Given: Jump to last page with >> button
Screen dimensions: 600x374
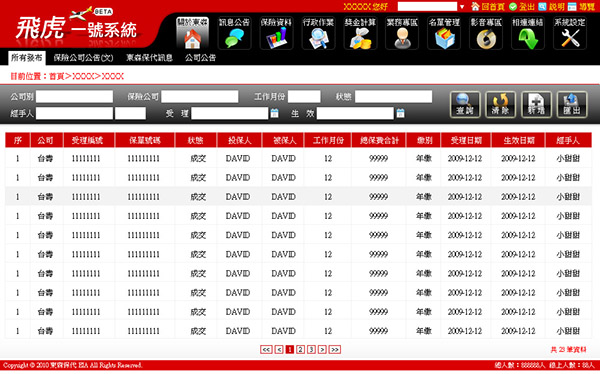Looking at the screenshot, I should (x=335, y=350).
